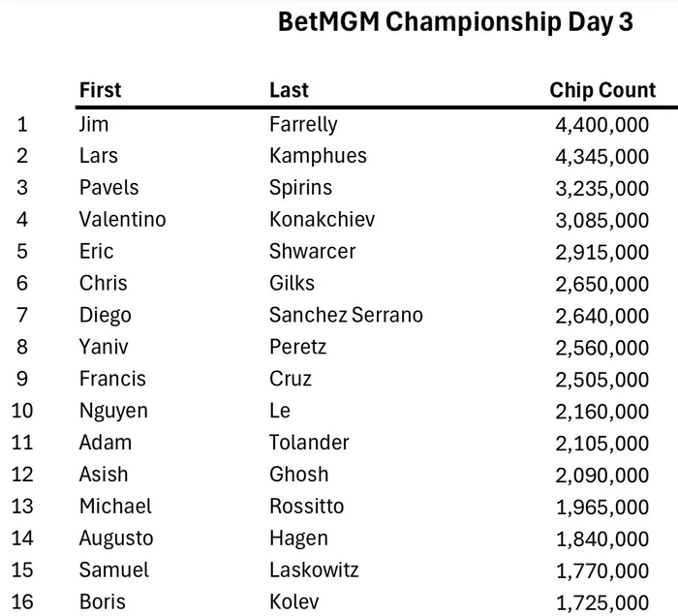Select the First column header

[x=100, y=90]
